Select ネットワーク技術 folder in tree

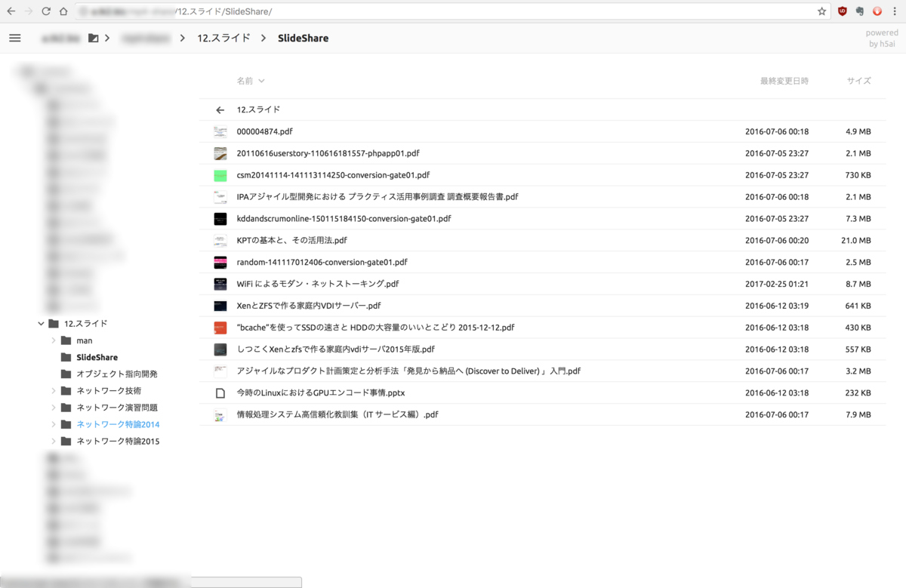(x=108, y=391)
